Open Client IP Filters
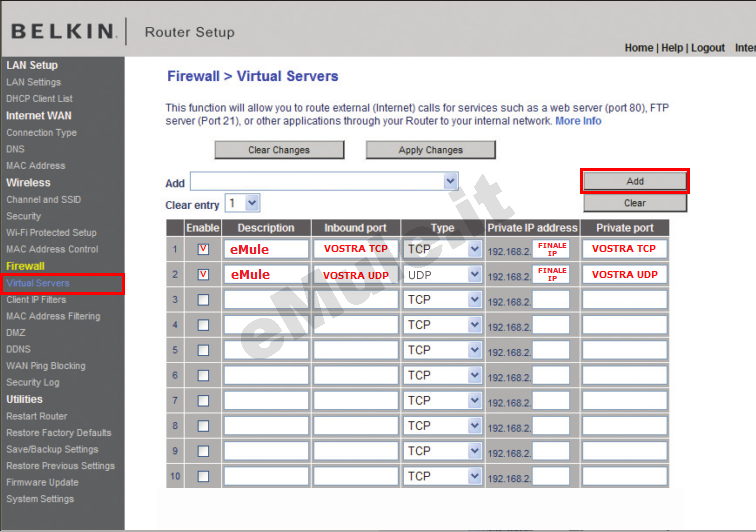The height and width of the screenshot is (532, 756). click(36, 300)
